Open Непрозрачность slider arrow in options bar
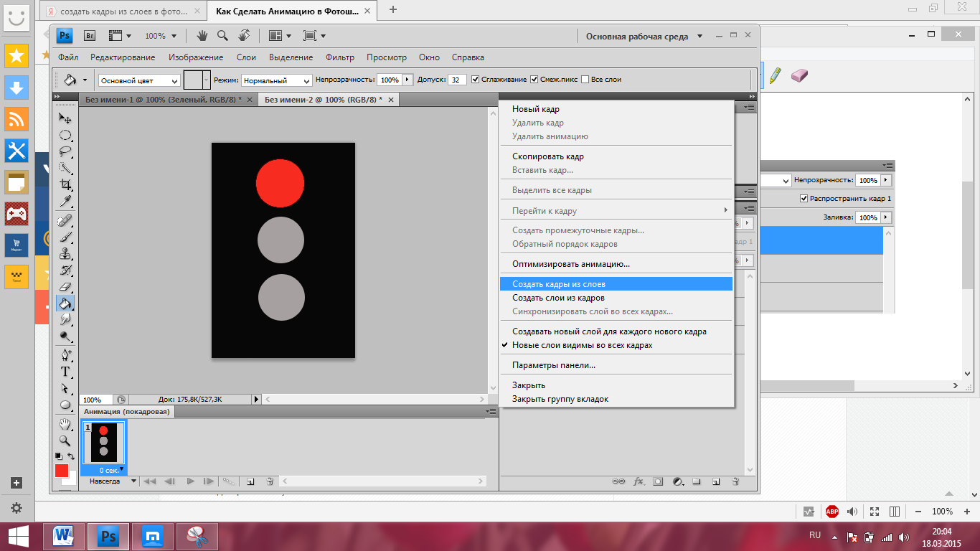Viewport: 980px width, 551px height. [x=408, y=80]
